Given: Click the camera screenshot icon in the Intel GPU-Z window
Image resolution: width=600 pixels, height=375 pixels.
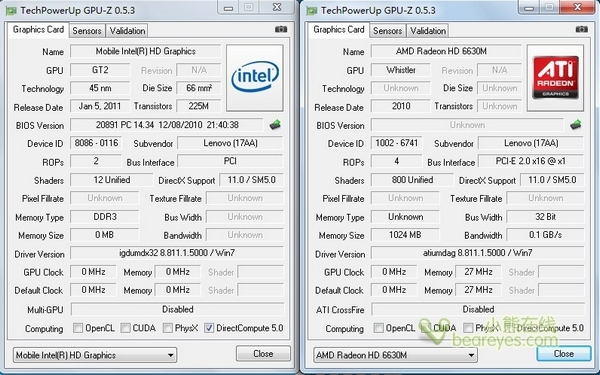Looking at the screenshot, I should click(x=281, y=29).
